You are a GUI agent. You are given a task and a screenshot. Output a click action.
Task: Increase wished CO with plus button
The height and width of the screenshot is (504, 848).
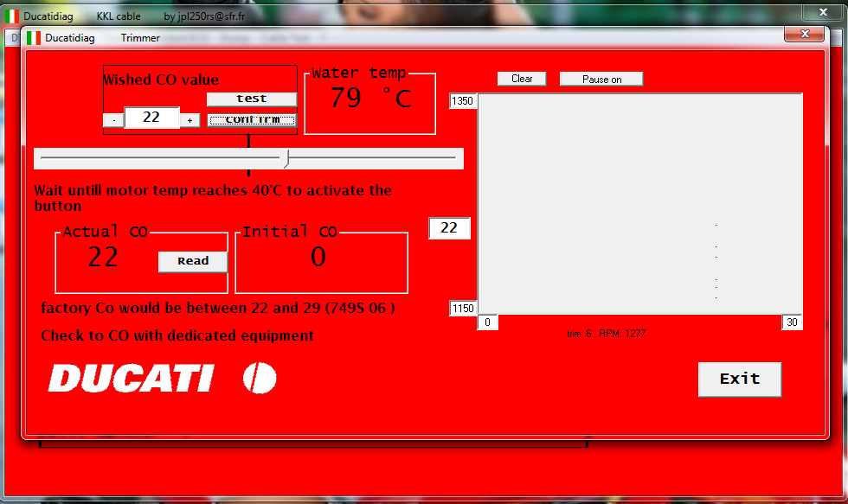coord(190,120)
